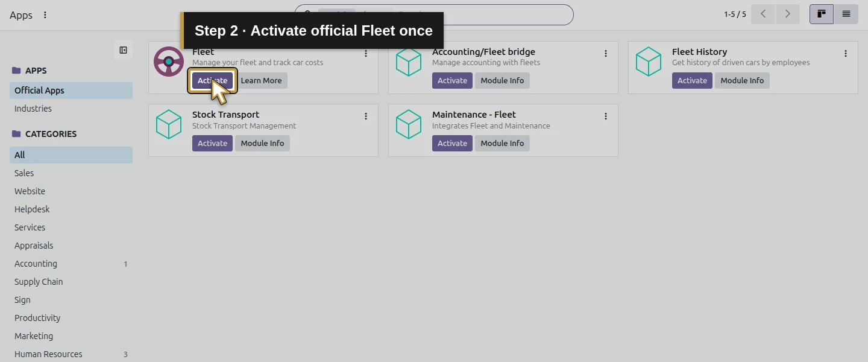
Task: Click the Accounting/Fleet bridge title
Action: point(483,52)
